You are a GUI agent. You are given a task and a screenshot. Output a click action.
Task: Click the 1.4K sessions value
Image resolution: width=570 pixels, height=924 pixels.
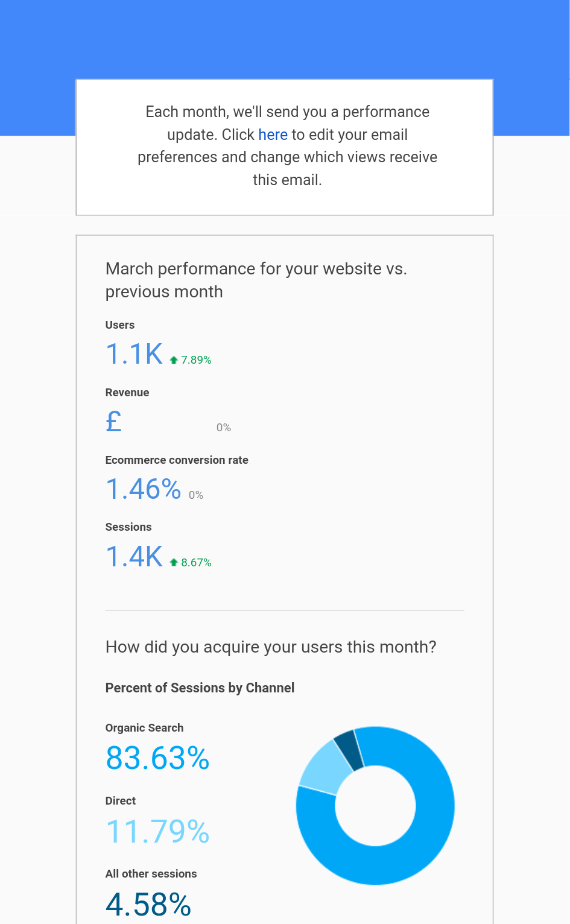(x=135, y=557)
